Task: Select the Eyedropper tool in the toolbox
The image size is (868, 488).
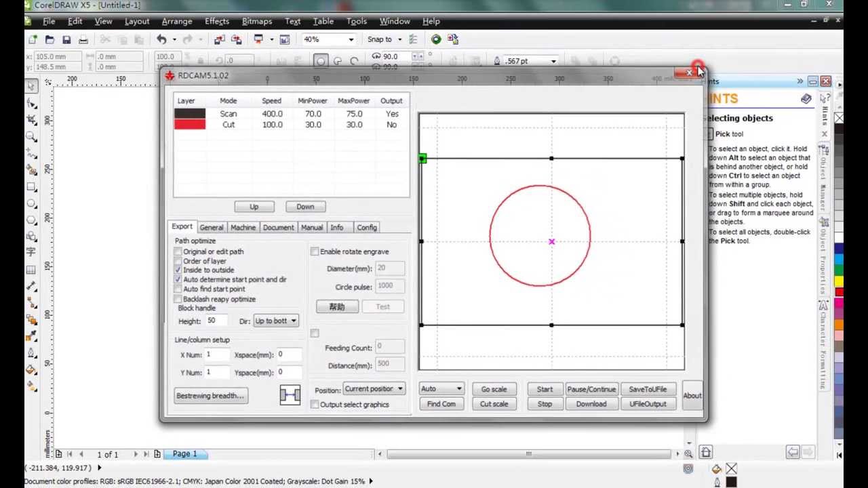Action: pyautogui.click(x=32, y=336)
